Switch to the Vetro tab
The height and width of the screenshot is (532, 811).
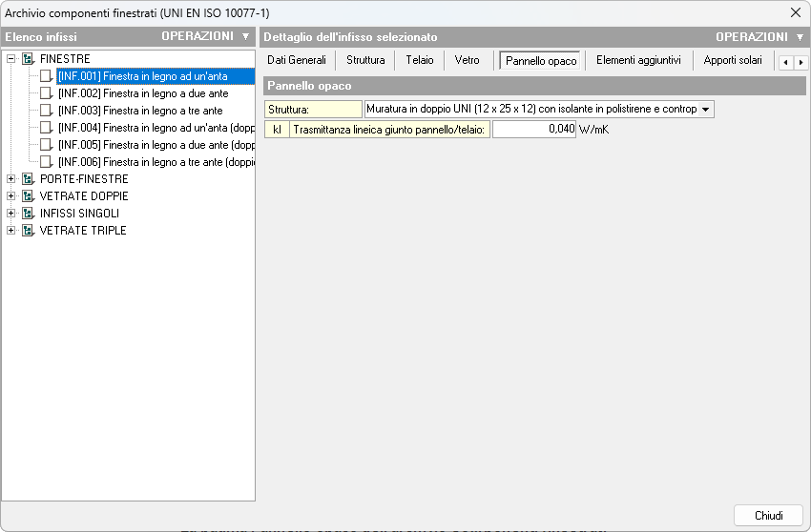(x=468, y=60)
